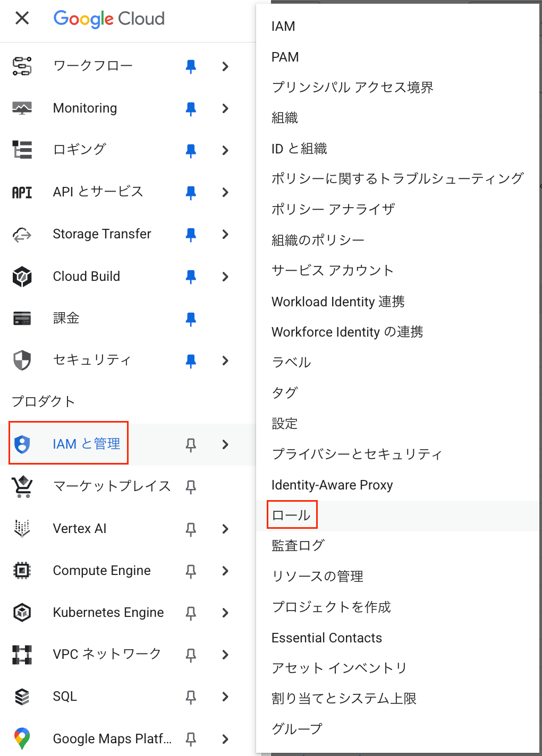Unpin 課金 from the menu

click(x=191, y=319)
